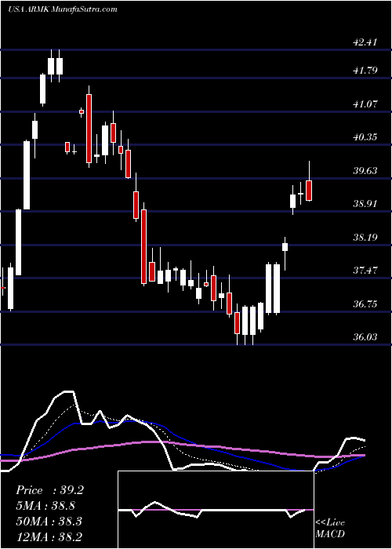Click the 38.91 price level label
This screenshot has width=392, height=549.
pyautogui.click(x=365, y=203)
